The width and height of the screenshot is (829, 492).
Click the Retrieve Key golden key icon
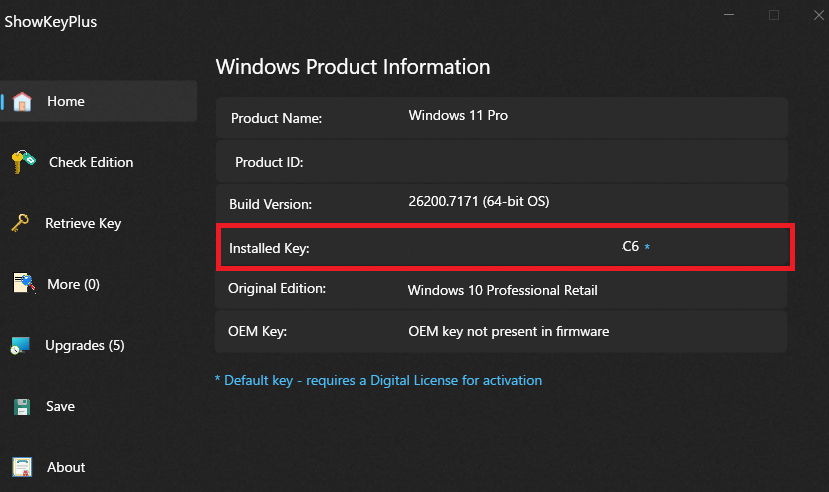(21, 223)
